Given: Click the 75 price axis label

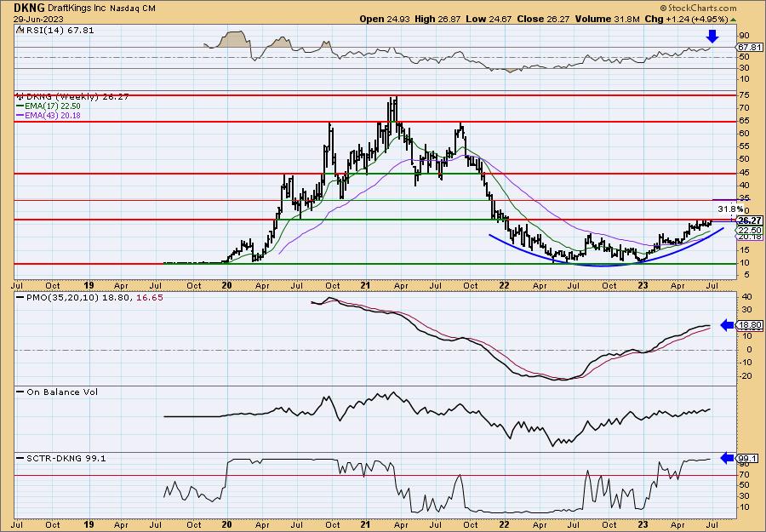Looking at the screenshot, I should [x=745, y=95].
